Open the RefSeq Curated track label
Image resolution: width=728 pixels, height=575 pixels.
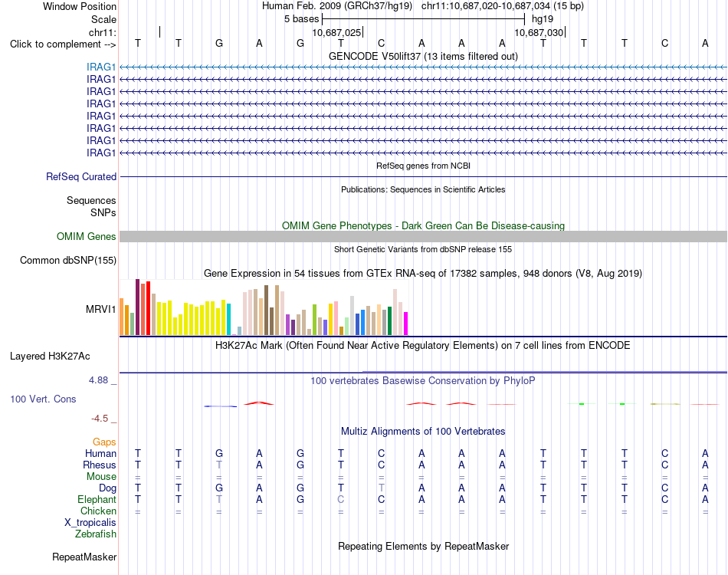click(x=81, y=177)
